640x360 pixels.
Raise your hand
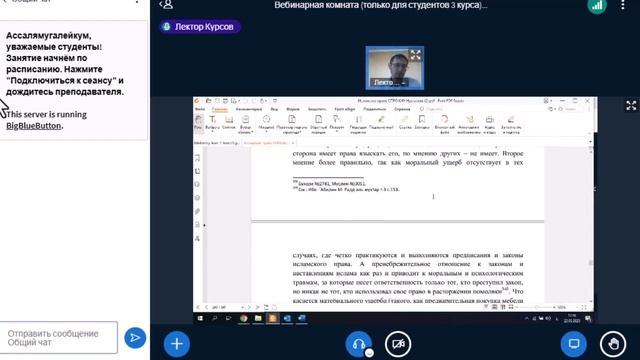pyautogui.click(x=613, y=344)
